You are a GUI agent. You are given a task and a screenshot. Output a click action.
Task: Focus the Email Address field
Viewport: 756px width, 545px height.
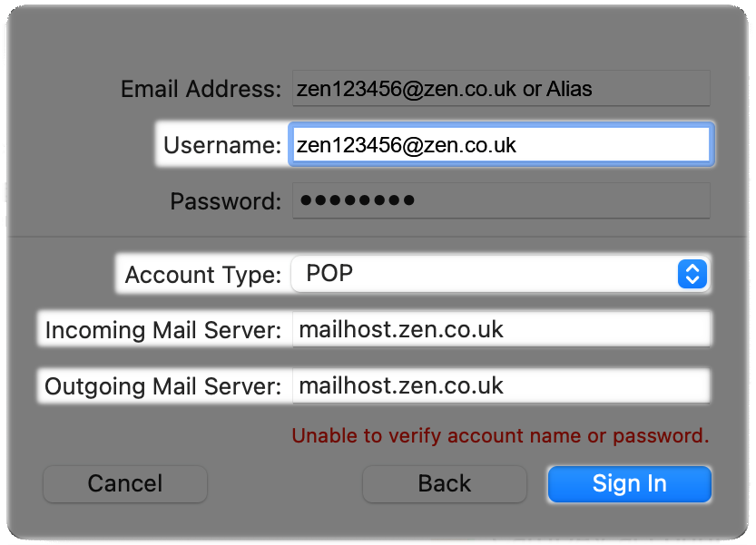coord(499,88)
